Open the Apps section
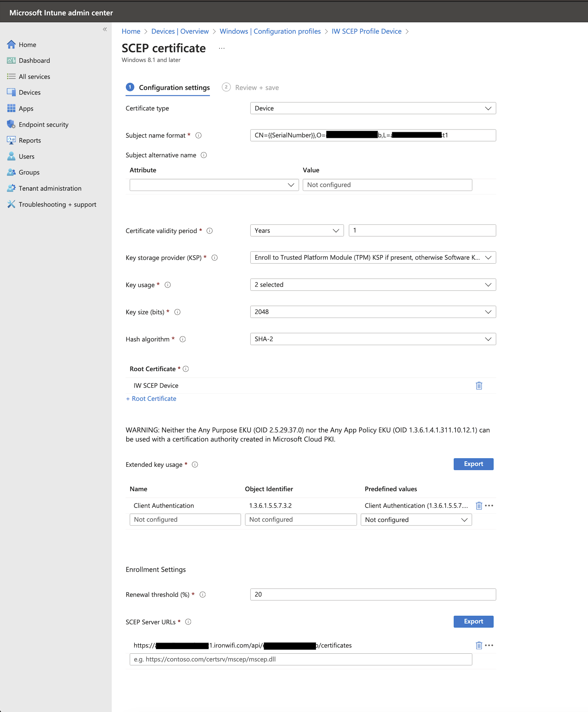 pyautogui.click(x=26, y=108)
